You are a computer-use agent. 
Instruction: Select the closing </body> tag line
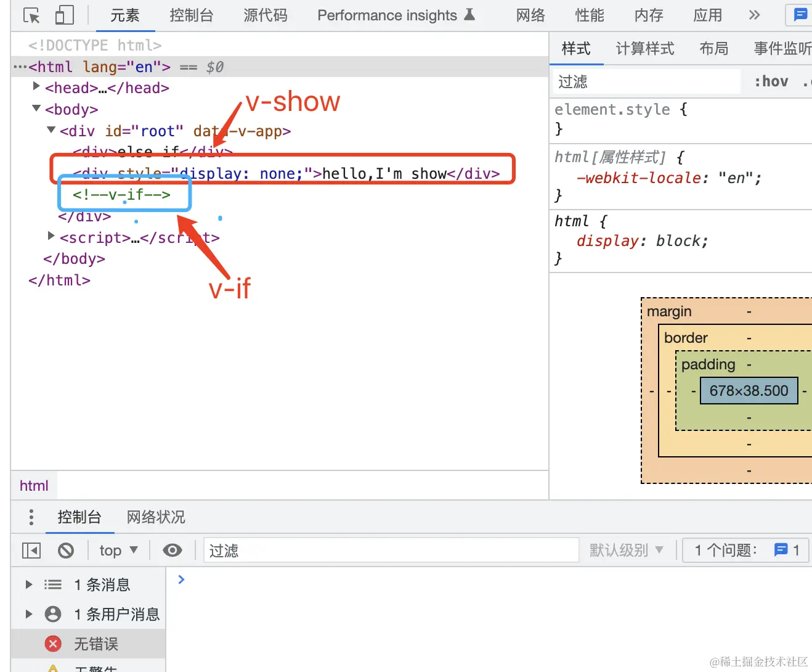coord(74,259)
